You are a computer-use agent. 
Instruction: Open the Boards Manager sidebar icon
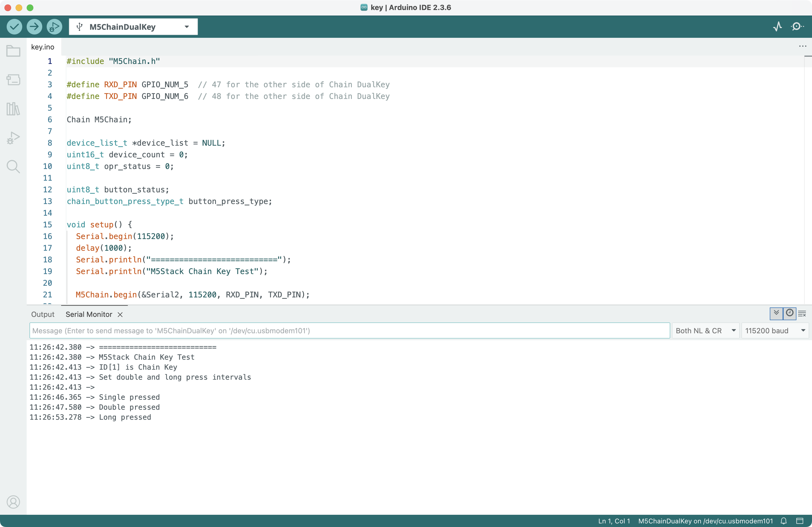[x=13, y=80]
